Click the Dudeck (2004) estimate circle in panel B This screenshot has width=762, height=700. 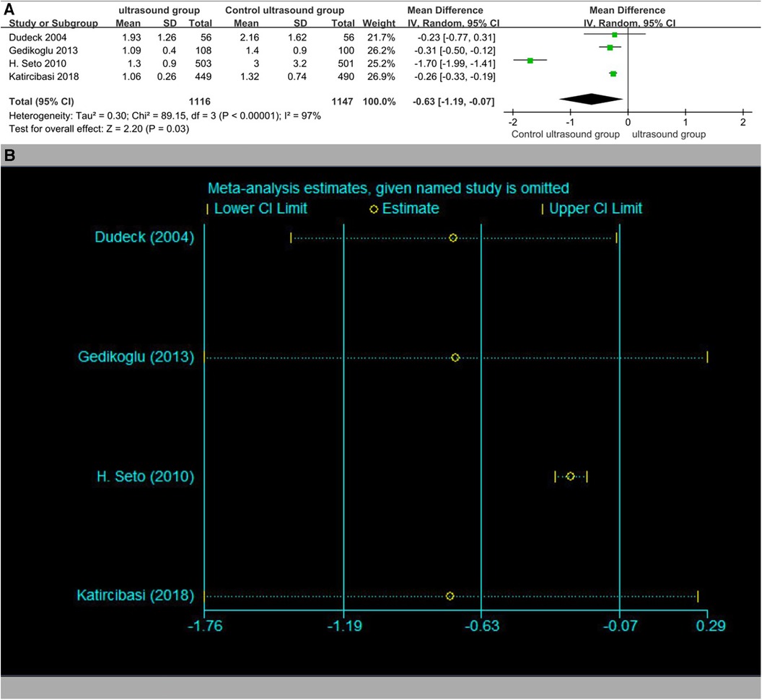(x=453, y=238)
